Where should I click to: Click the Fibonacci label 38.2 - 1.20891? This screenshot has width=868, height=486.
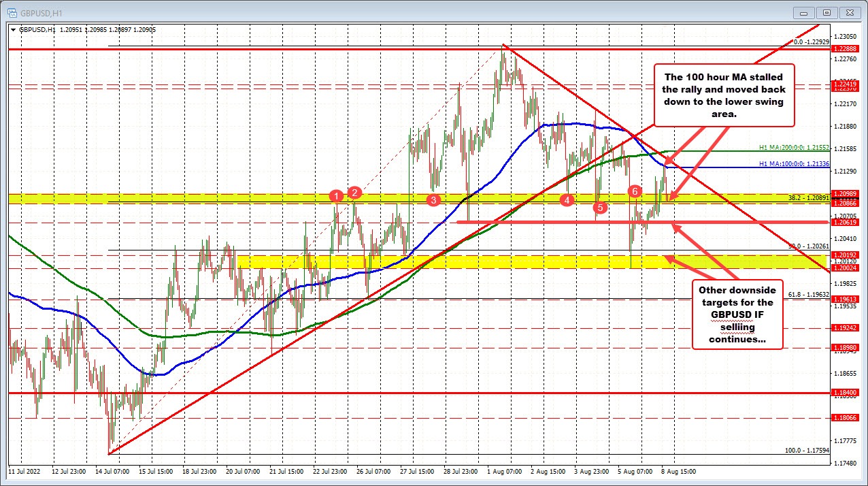808,197
